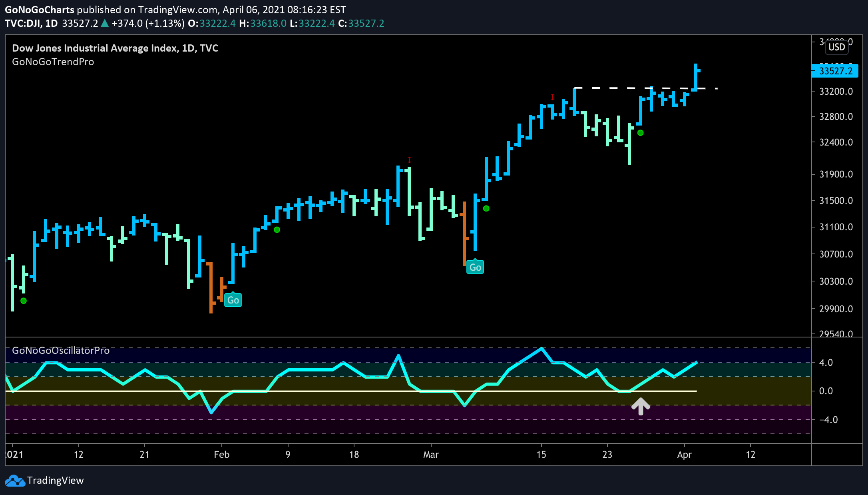This screenshot has height=495, width=868.
Task: Click the O:33222.4 open value in header
Action: [212, 24]
